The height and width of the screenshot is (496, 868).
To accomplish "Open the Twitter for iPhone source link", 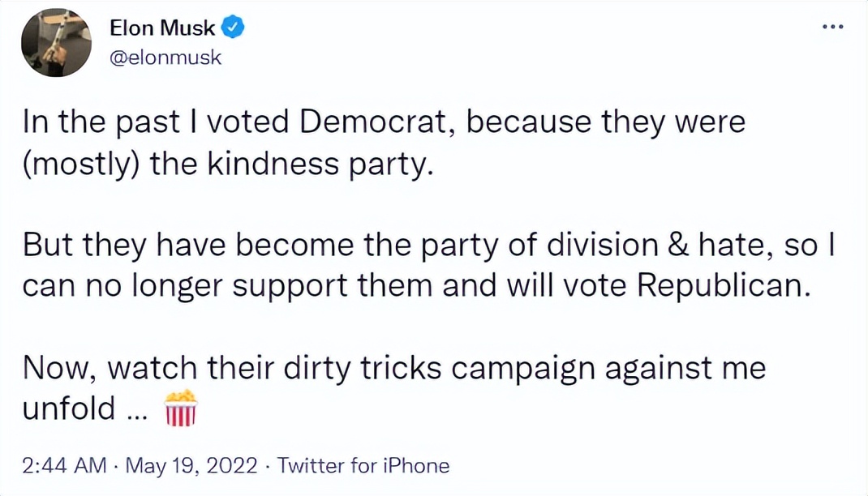I will click(363, 466).
